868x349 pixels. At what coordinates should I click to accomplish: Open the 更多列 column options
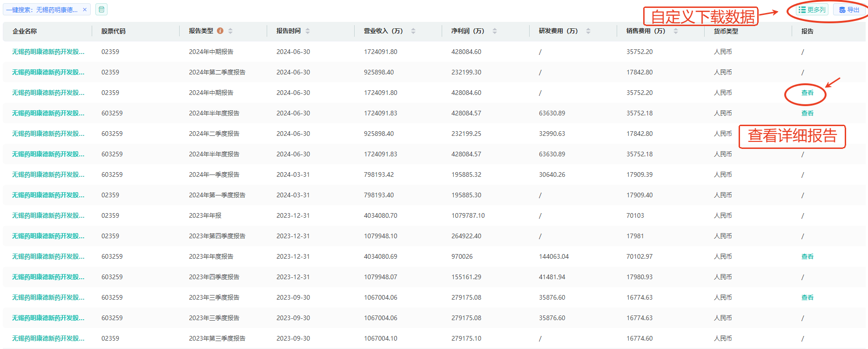tap(812, 10)
